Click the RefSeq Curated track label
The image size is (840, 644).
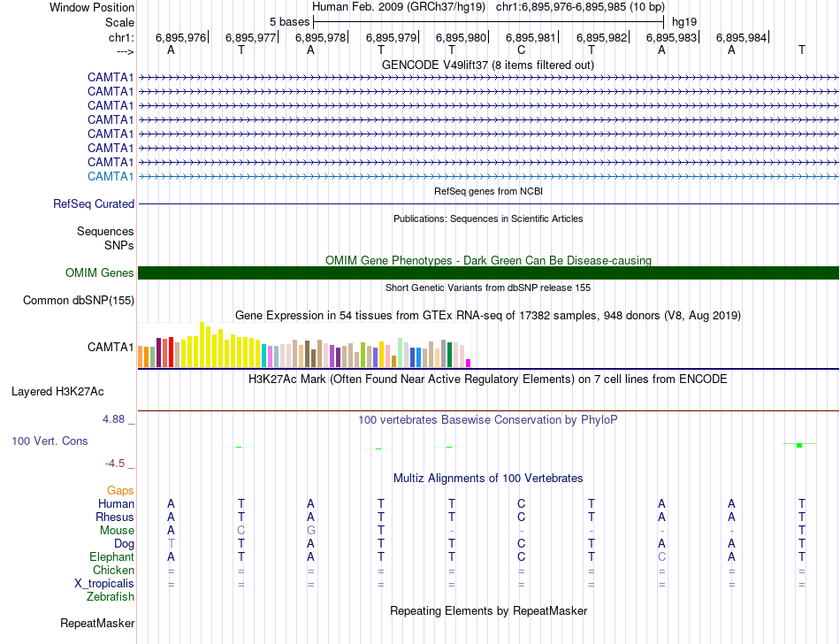[x=93, y=203]
